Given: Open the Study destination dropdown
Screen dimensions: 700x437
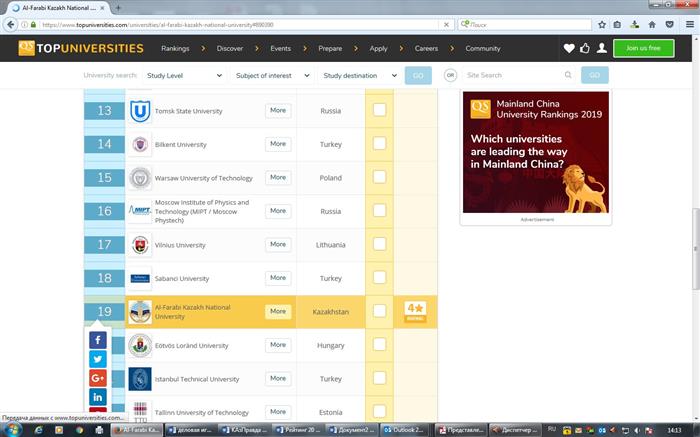Looking at the screenshot, I should click(x=359, y=75).
